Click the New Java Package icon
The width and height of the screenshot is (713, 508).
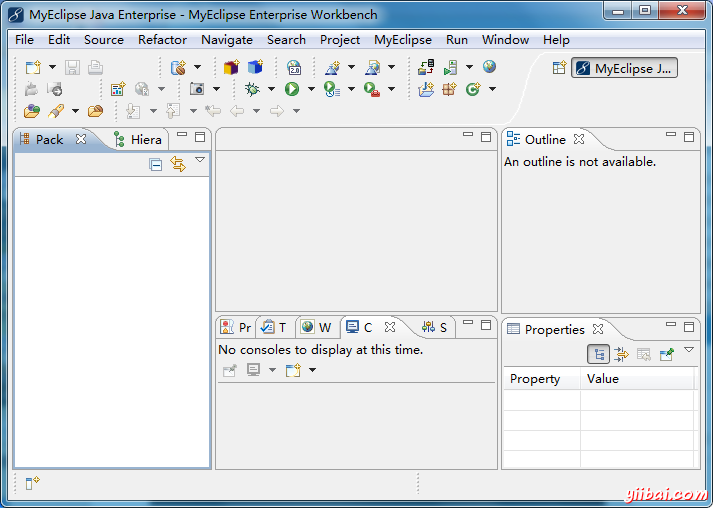click(450, 89)
